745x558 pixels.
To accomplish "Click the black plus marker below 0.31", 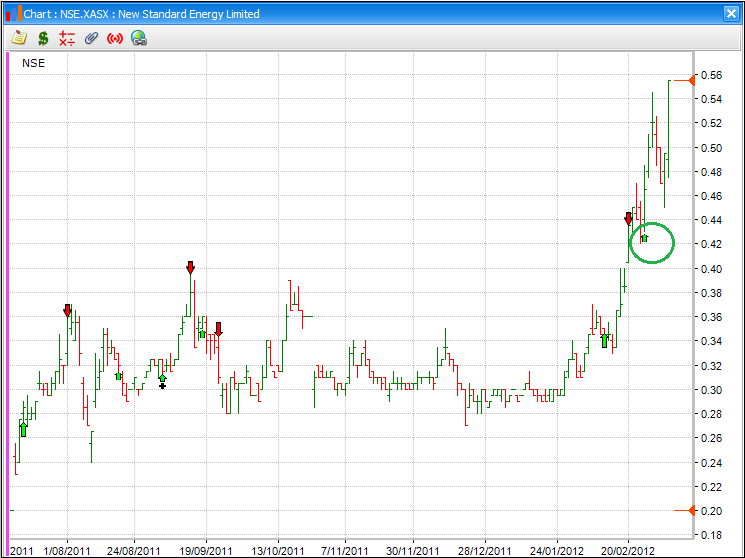I will pyautogui.click(x=162, y=386).
